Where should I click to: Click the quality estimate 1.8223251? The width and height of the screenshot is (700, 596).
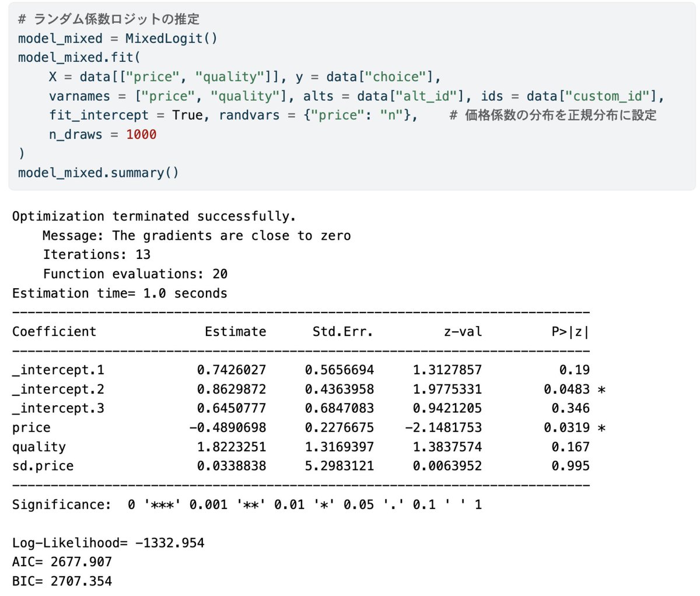(232, 447)
